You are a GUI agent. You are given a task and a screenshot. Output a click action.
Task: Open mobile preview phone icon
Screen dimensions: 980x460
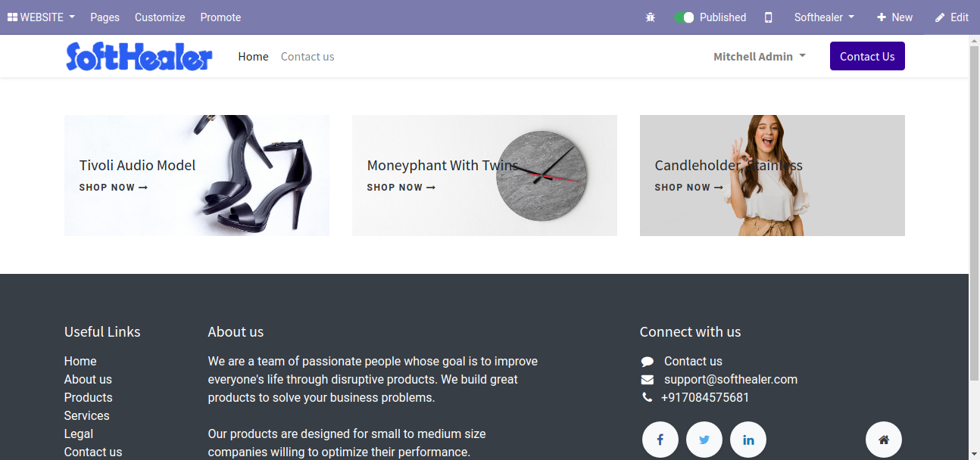769,17
